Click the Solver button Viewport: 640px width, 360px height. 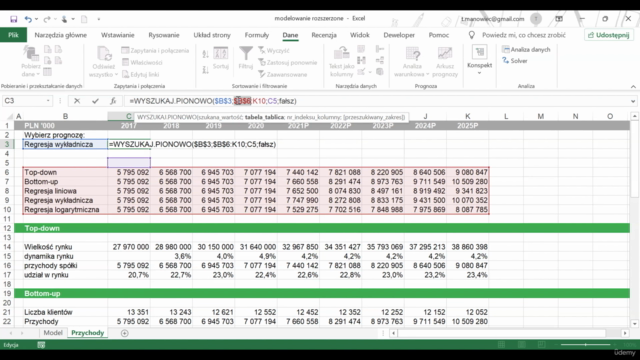pos(515,61)
